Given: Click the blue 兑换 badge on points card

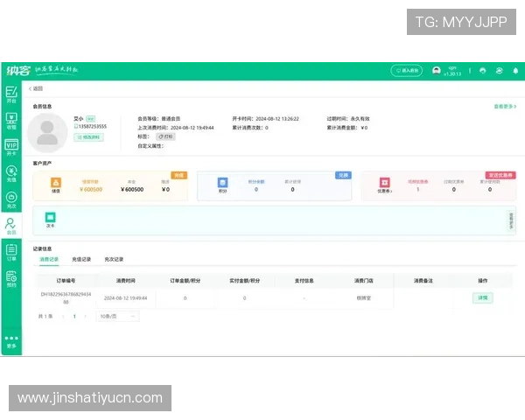Looking at the screenshot, I should [x=343, y=175].
